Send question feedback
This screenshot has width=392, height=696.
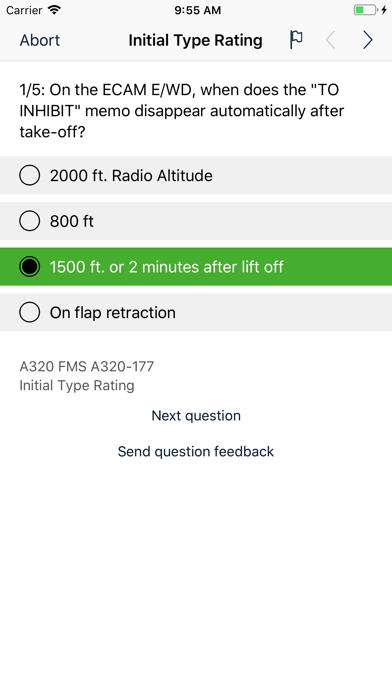click(196, 451)
